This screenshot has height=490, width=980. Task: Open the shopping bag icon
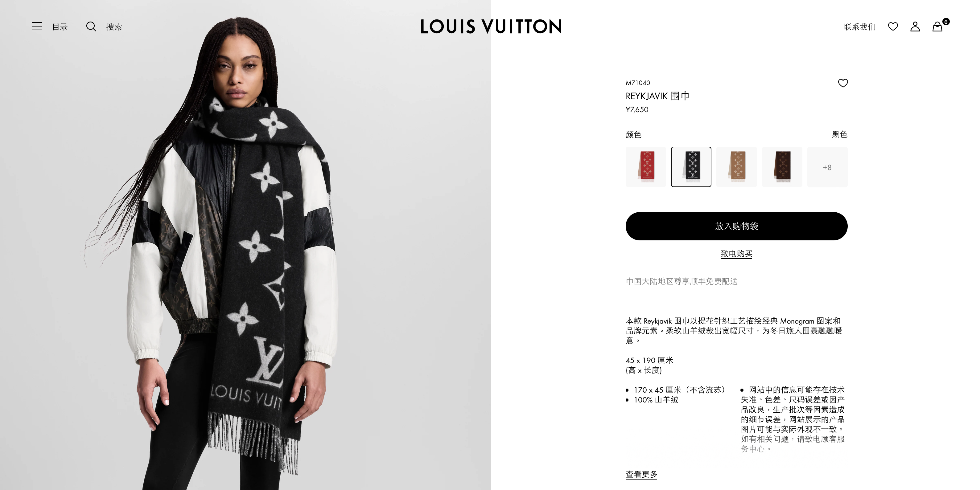(x=937, y=27)
